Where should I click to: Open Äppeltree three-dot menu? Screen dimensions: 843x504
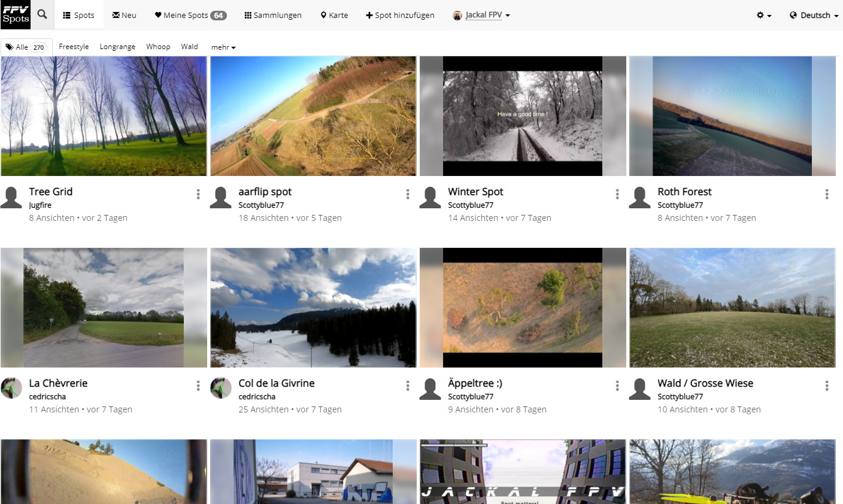(x=617, y=385)
